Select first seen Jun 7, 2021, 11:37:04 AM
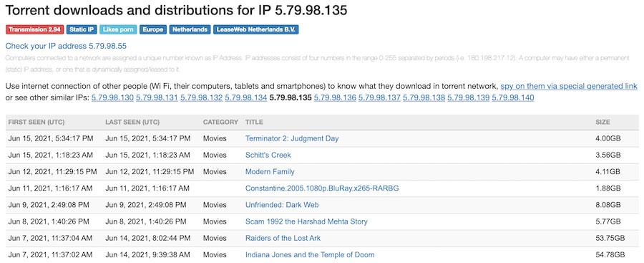 coord(51,238)
